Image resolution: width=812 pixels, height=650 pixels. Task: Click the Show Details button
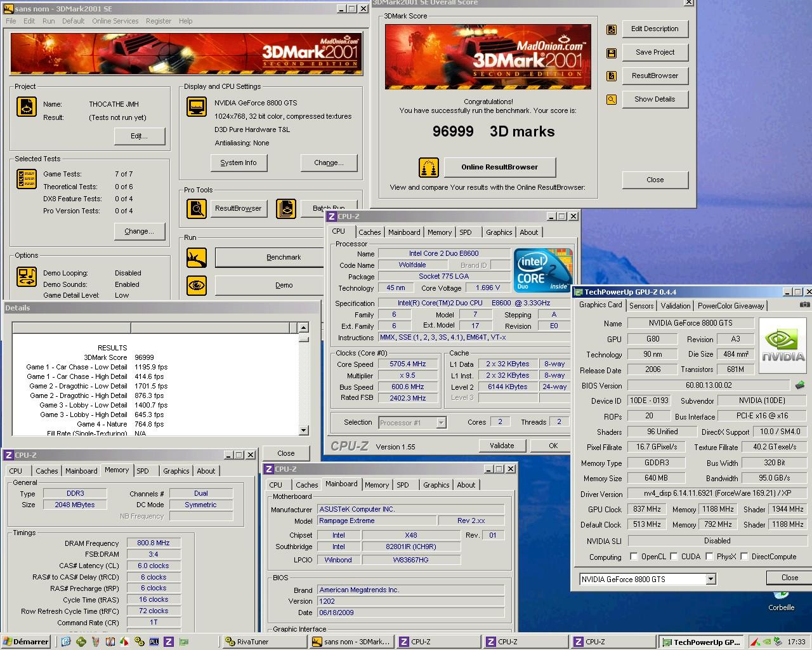click(x=655, y=100)
